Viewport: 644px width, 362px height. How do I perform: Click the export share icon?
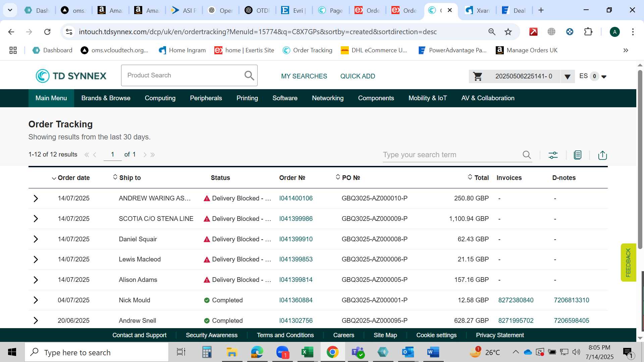(x=602, y=155)
